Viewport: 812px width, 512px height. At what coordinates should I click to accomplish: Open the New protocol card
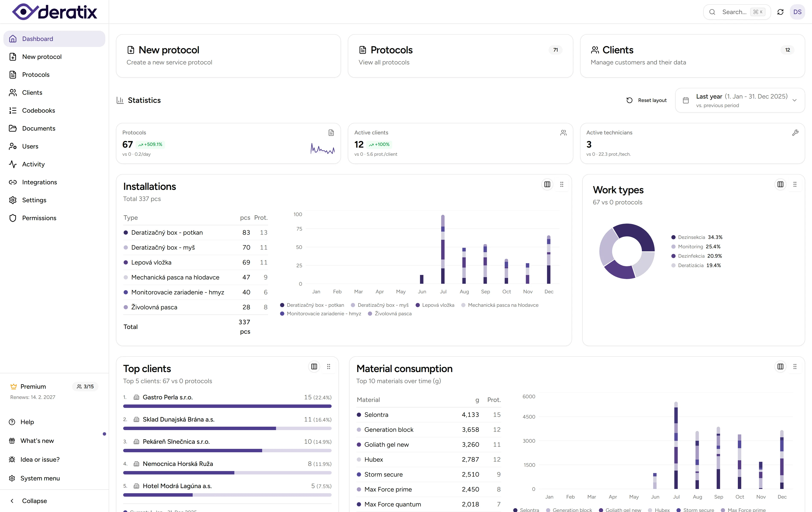(x=228, y=56)
